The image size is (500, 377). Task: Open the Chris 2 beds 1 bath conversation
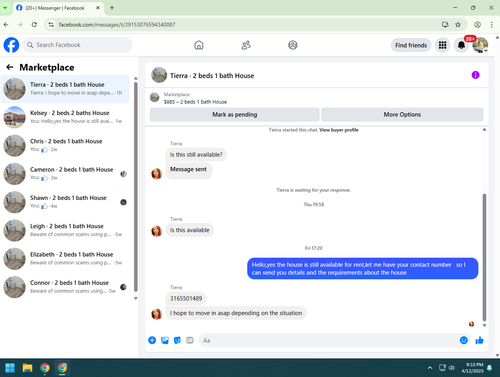[x=65, y=145]
